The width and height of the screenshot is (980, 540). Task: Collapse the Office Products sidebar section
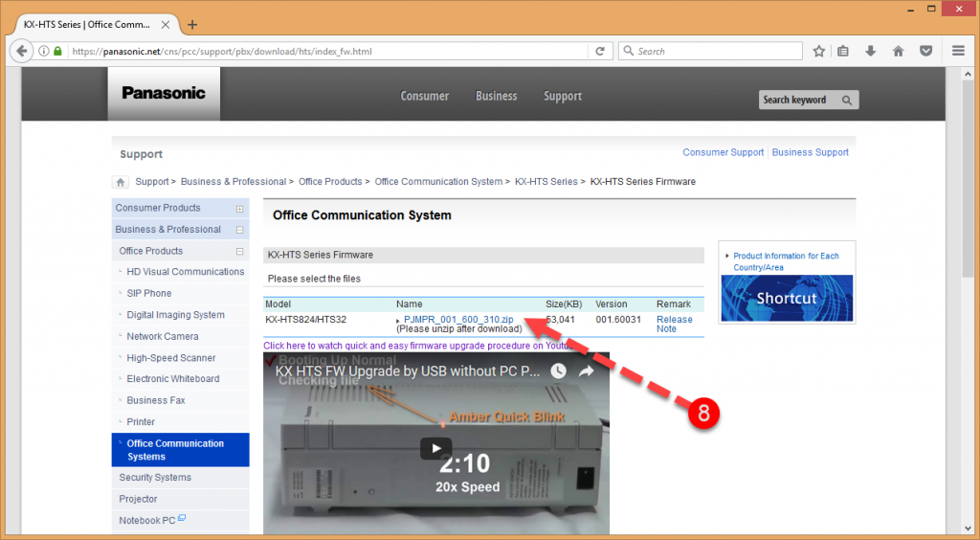pyautogui.click(x=239, y=251)
